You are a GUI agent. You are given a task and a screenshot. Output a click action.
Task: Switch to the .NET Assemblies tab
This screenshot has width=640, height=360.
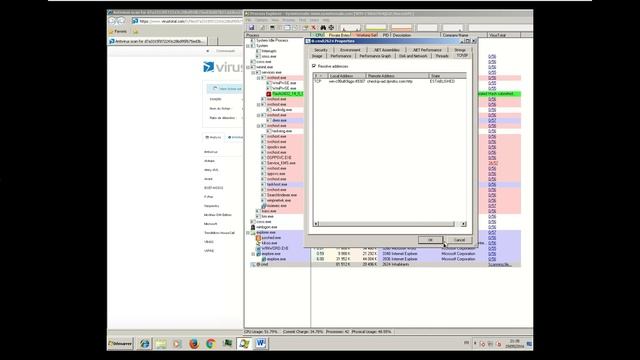click(387, 50)
